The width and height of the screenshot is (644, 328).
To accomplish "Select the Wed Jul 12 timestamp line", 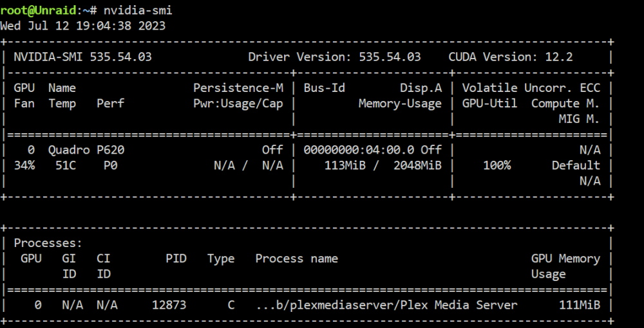I will 82,26.
